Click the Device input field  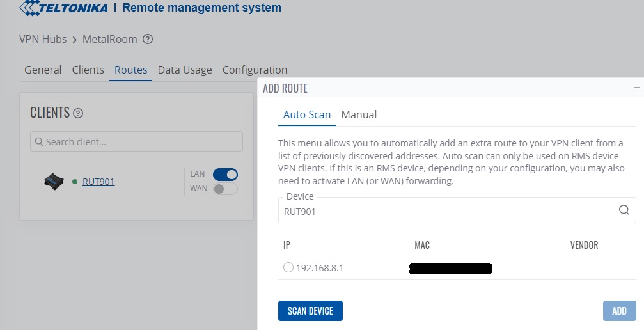pos(457,210)
